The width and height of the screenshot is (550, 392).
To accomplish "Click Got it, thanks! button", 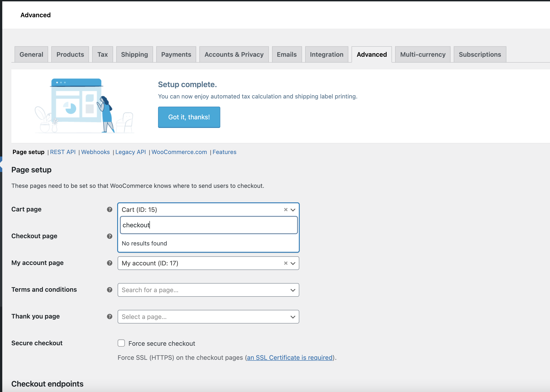I will (x=189, y=117).
